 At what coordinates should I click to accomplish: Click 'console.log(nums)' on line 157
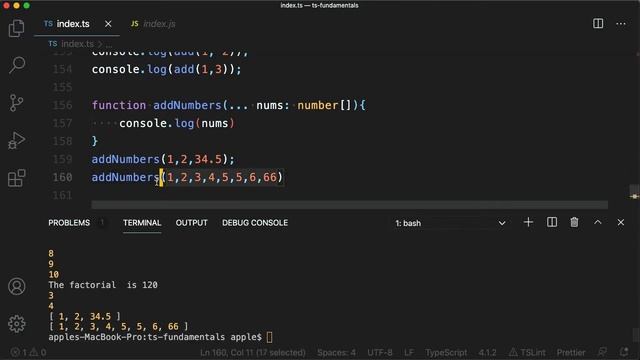[x=177, y=123]
